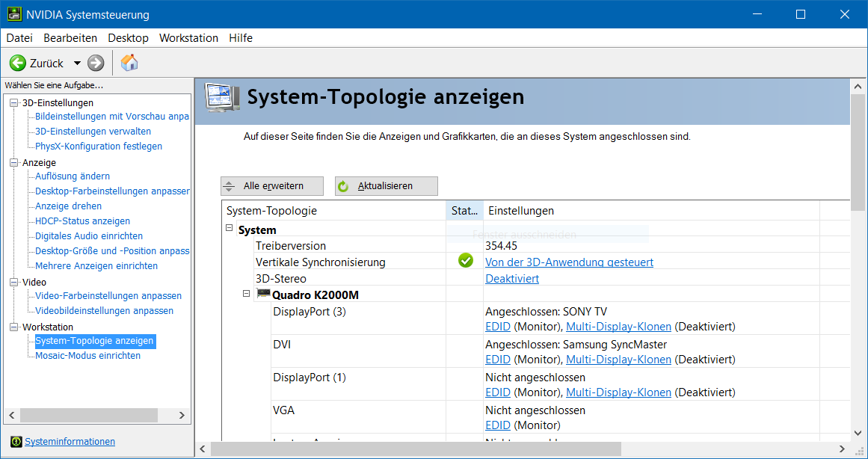Image resolution: width=868 pixels, height=459 pixels.
Task: Collapse the Anzeige tree node
Action: click(x=14, y=162)
